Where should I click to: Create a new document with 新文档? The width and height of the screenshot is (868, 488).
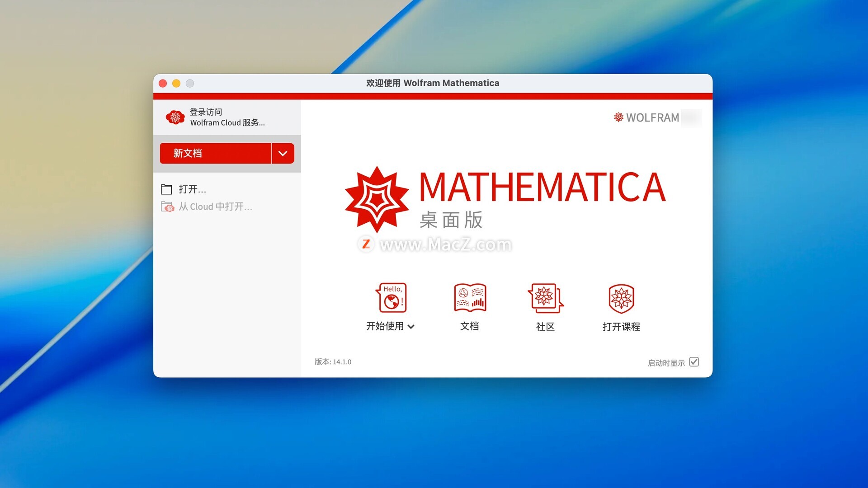click(x=215, y=153)
